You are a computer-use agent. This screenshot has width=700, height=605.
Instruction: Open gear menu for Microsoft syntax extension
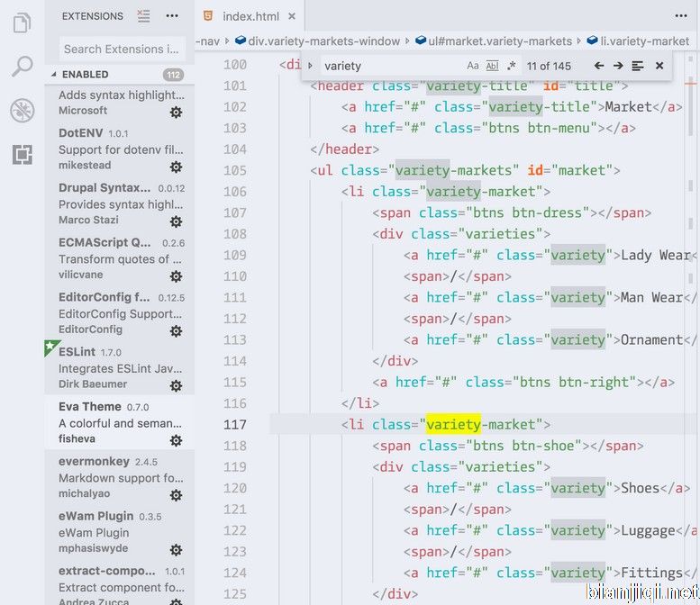[x=176, y=112]
